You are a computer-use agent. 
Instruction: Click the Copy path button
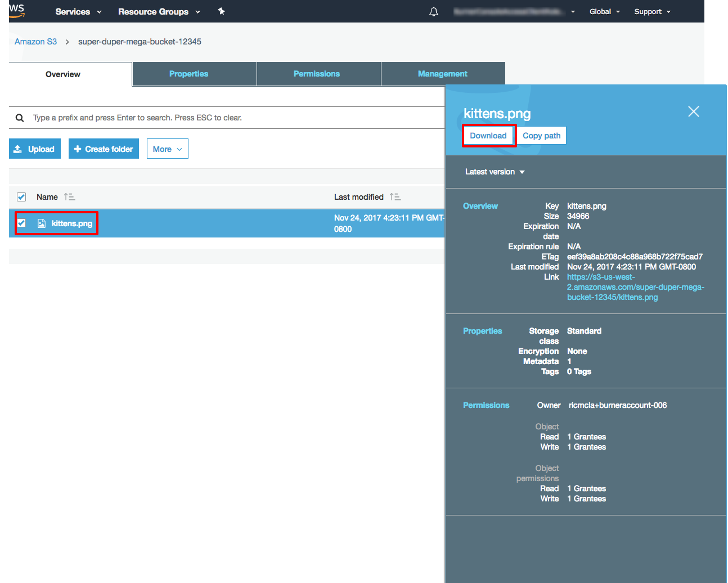[541, 136]
